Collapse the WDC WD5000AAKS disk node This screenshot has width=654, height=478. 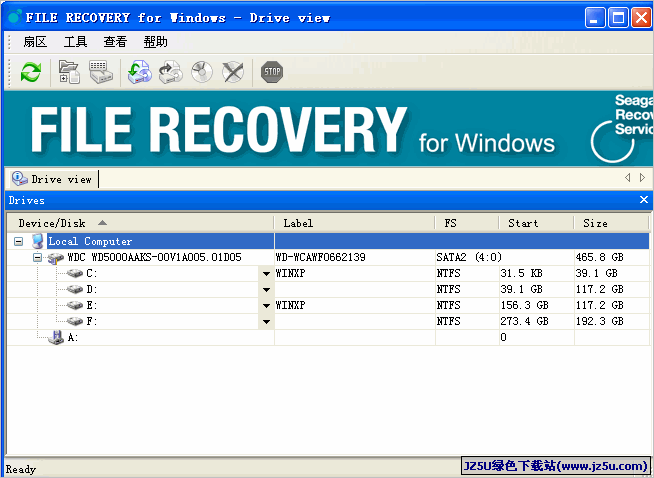pos(38,257)
